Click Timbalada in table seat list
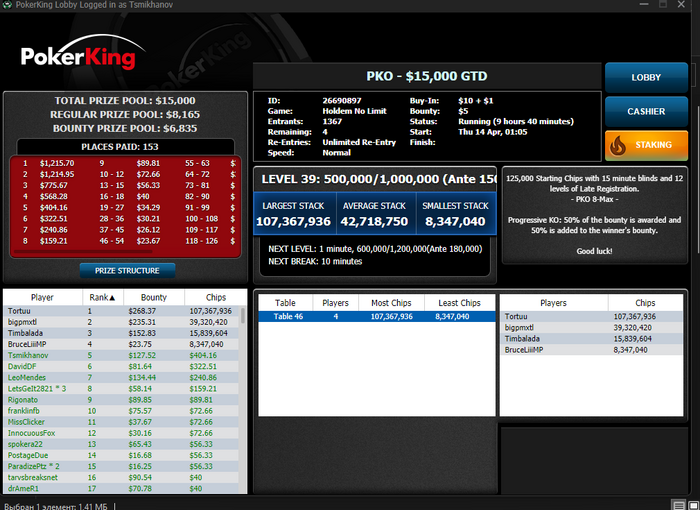Viewport: 700px width, 510px height. pos(591,339)
